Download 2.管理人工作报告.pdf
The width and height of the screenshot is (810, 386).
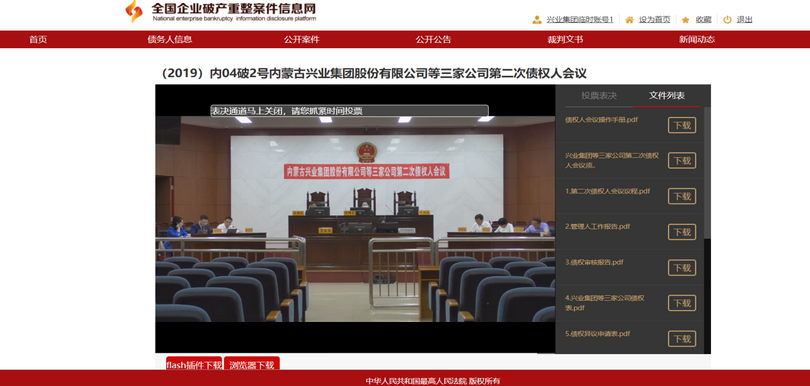coord(682,232)
